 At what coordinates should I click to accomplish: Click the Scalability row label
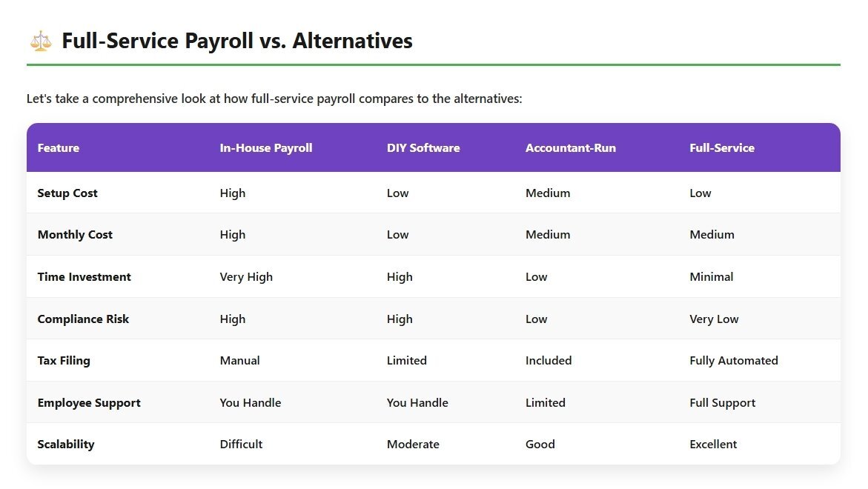click(x=66, y=445)
